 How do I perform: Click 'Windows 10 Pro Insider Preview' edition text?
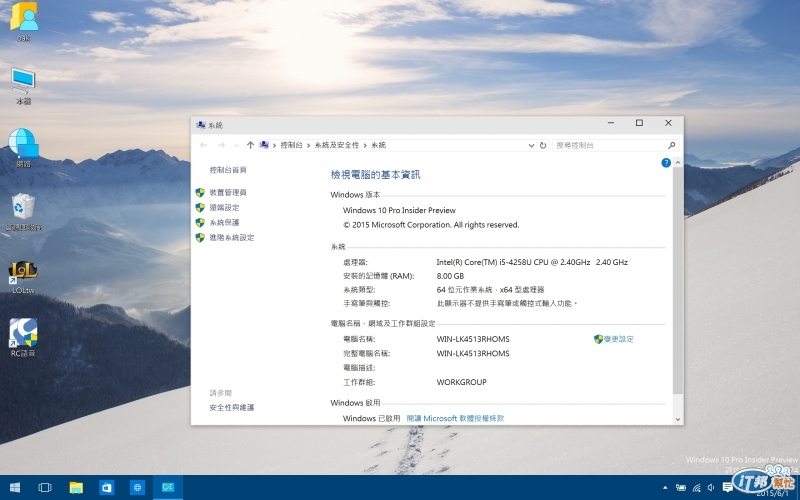399,210
